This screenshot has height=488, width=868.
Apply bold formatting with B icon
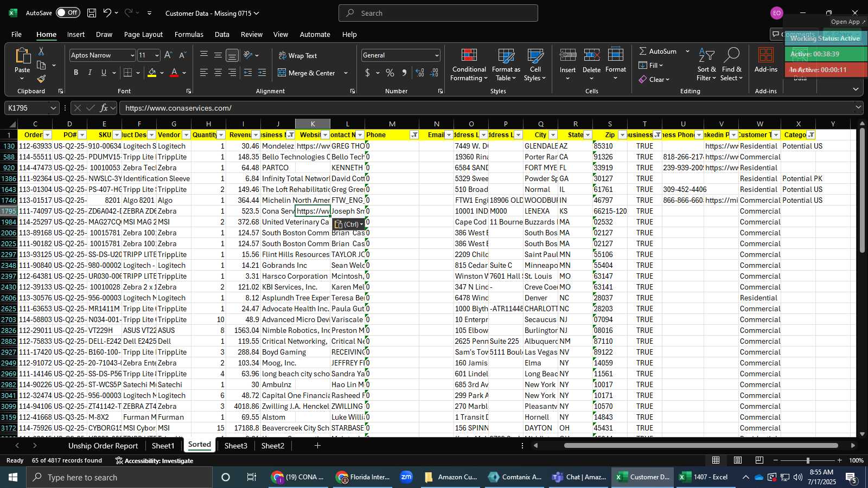point(76,73)
